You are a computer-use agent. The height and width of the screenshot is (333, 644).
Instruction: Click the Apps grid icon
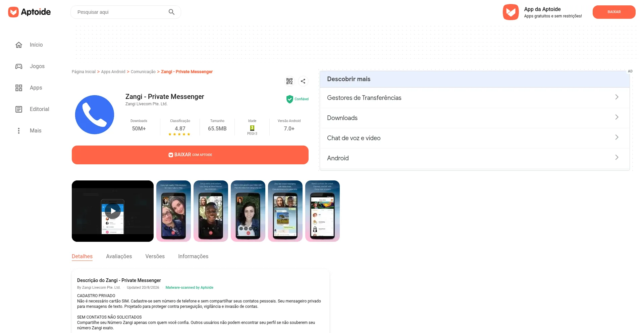pos(19,88)
